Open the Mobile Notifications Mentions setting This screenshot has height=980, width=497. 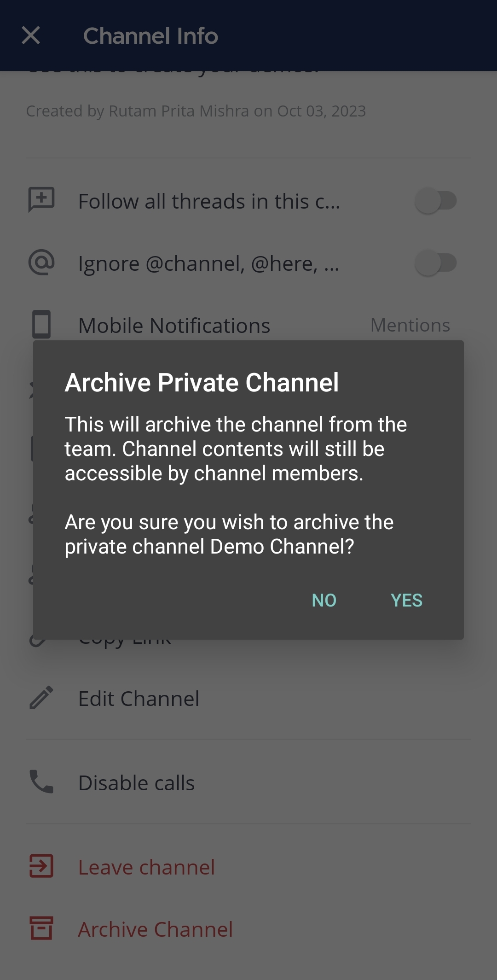tap(410, 325)
